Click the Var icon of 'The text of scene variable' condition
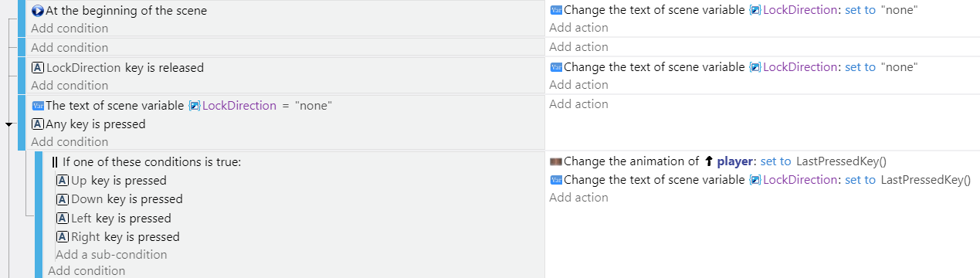This screenshot has height=278, width=980. tap(38, 105)
